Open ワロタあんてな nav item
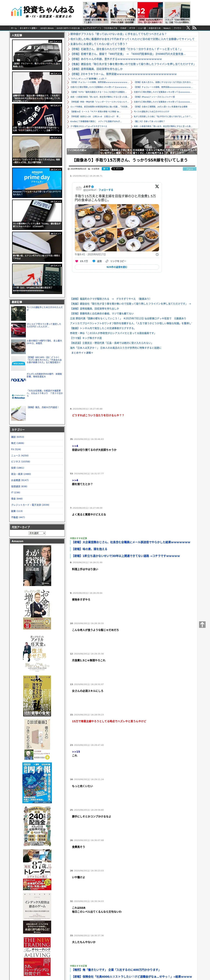 click(x=111, y=28)
